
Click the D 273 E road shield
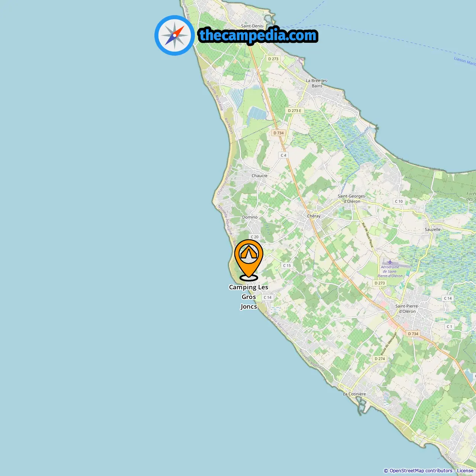click(x=295, y=110)
